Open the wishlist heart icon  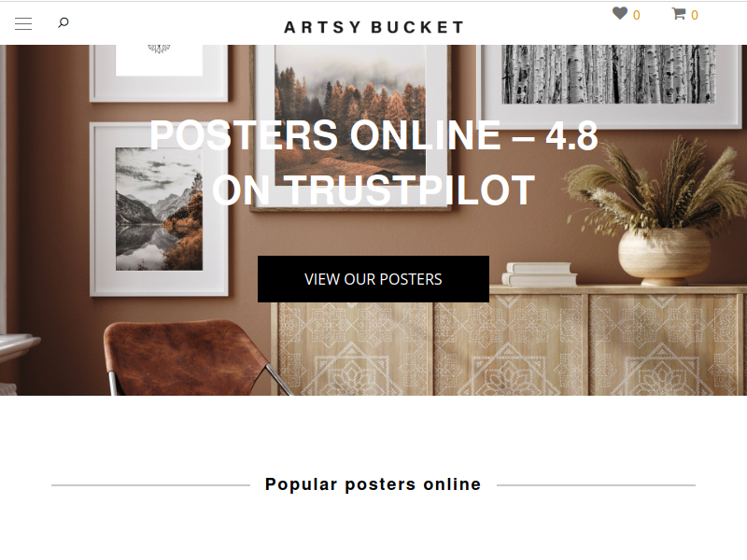620,13
